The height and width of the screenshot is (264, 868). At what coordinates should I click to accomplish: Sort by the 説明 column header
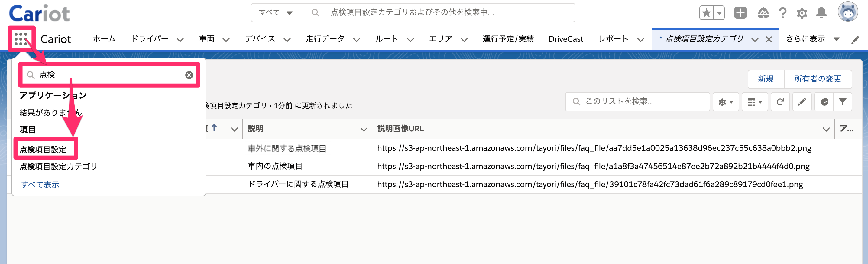pyautogui.click(x=255, y=129)
